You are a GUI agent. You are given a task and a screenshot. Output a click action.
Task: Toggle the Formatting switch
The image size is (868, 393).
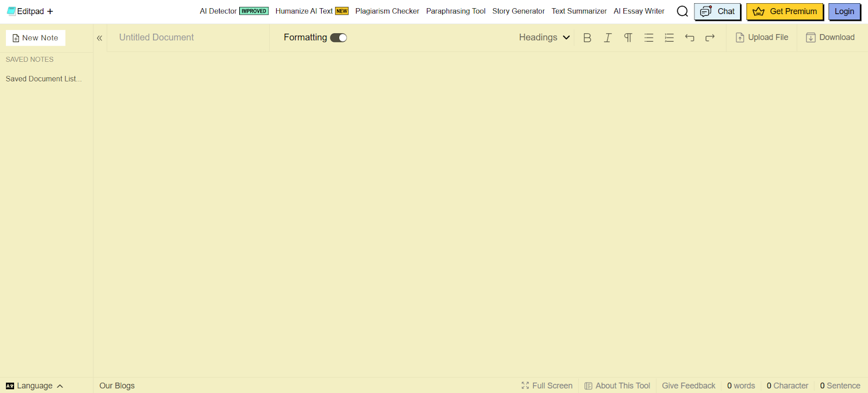(339, 37)
